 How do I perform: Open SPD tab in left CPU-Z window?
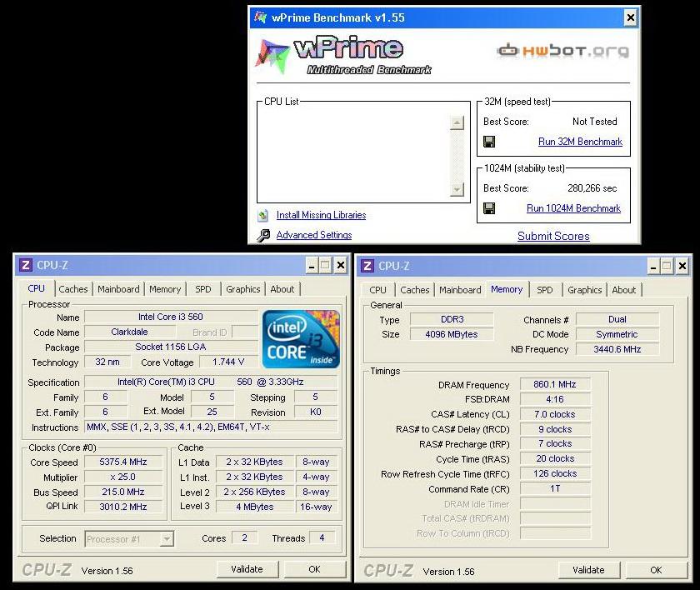pos(203,289)
